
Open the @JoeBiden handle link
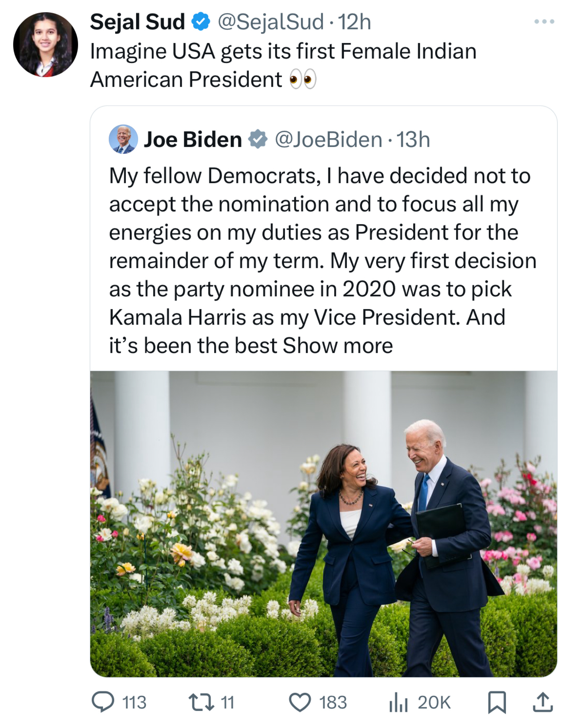328,140
